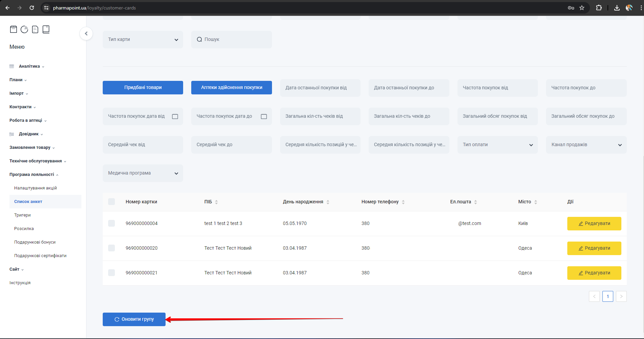Open the browser profile avatar
Screen dimensions: 644x339
[x=629, y=8]
